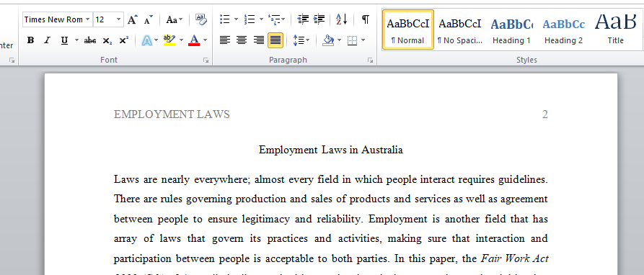Open the font color dropdown arrow

pos(206,40)
